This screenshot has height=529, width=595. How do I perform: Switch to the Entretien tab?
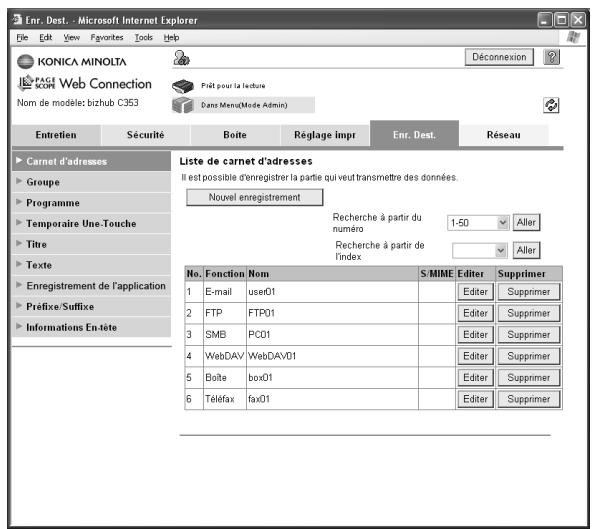(56, 135)
